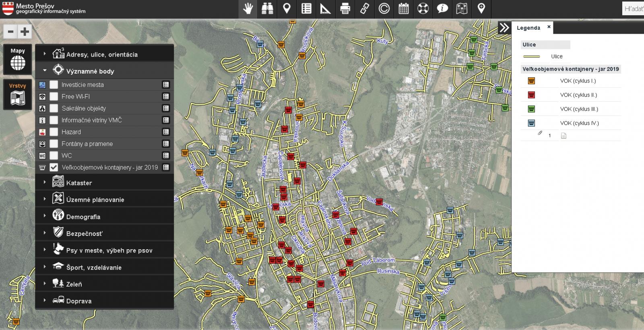Open list icon for Hazard row
The width and height of the screenshot is (644, 330).
pyautogui.click(x=166, y=132)
